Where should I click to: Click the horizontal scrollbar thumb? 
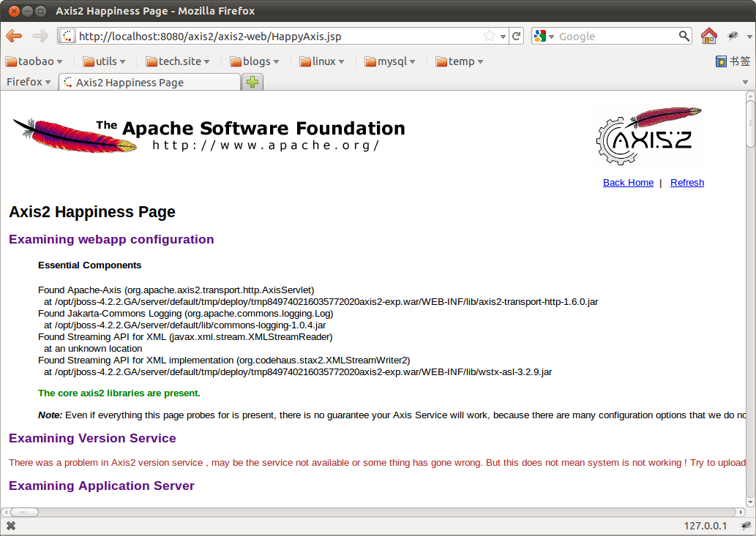(24, 512)
